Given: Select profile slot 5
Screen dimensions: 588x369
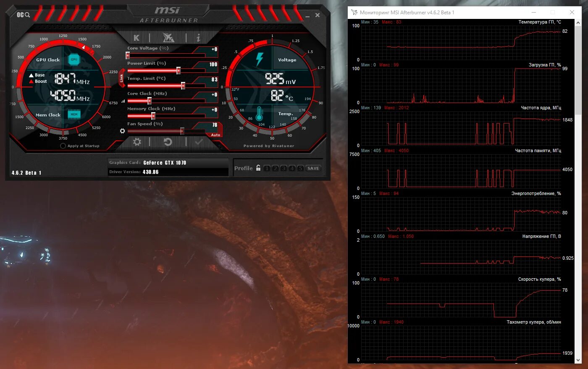Looking at the screenshot, I should coord(300,168).
